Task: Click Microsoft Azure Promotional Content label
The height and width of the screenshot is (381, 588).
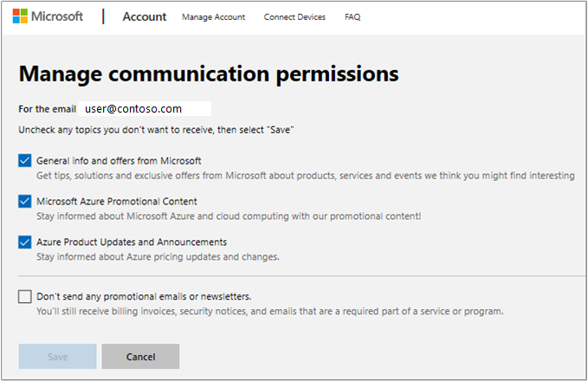Action: (116, 201)
